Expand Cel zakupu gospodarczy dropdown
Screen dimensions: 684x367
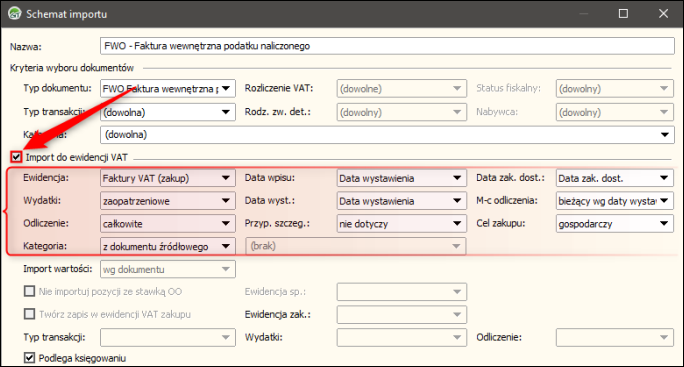click(x=615, y=223)
